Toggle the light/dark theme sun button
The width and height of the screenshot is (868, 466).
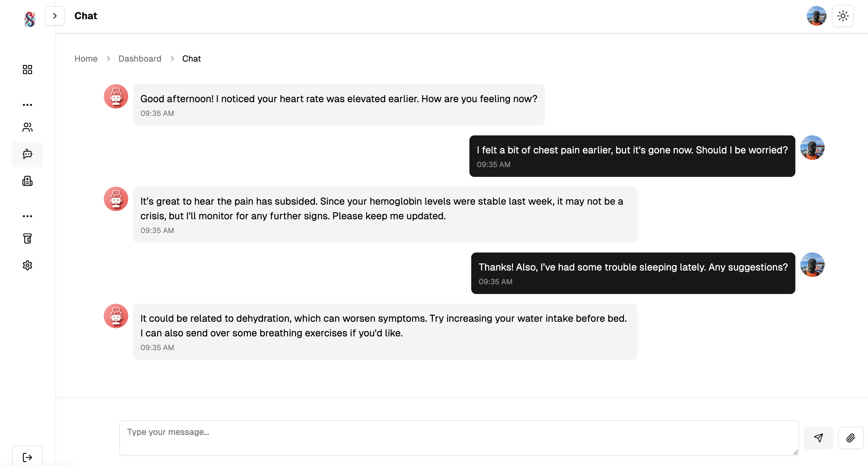click(842, 16)
